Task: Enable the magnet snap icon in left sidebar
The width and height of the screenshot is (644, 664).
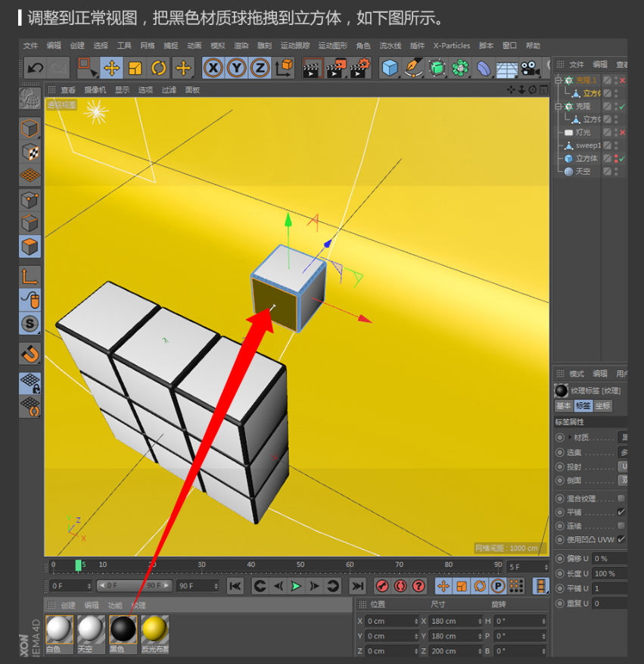Action: pyautogui.click(x=30, y=353)
